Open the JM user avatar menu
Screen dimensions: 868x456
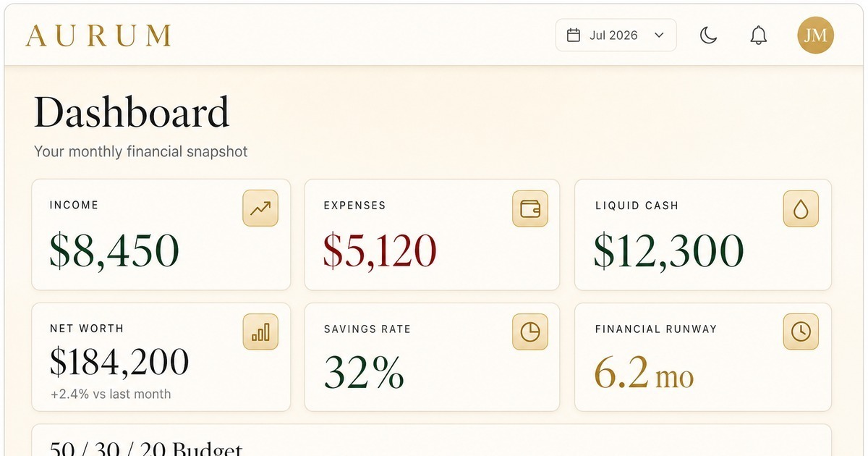coord(815,35)
